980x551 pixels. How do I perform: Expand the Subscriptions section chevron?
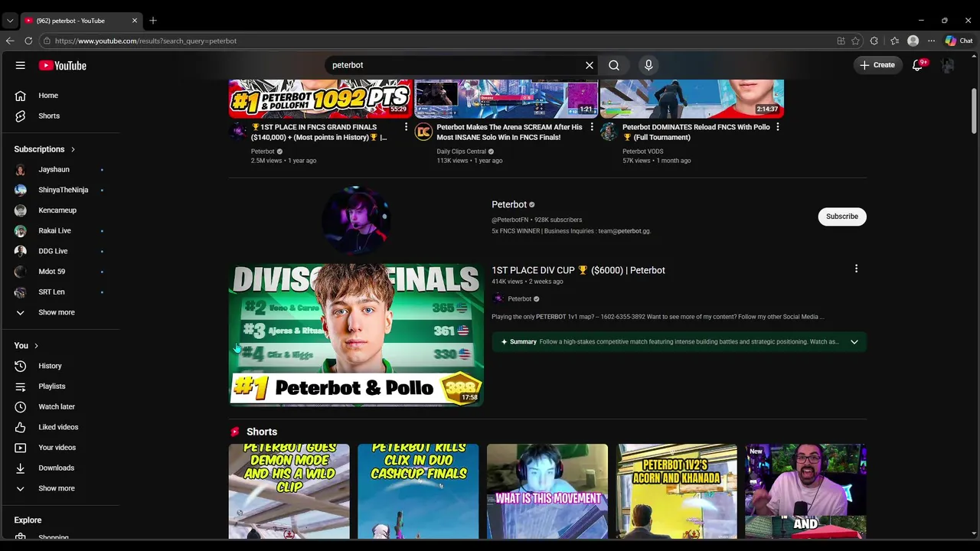(x=73, y=149)
